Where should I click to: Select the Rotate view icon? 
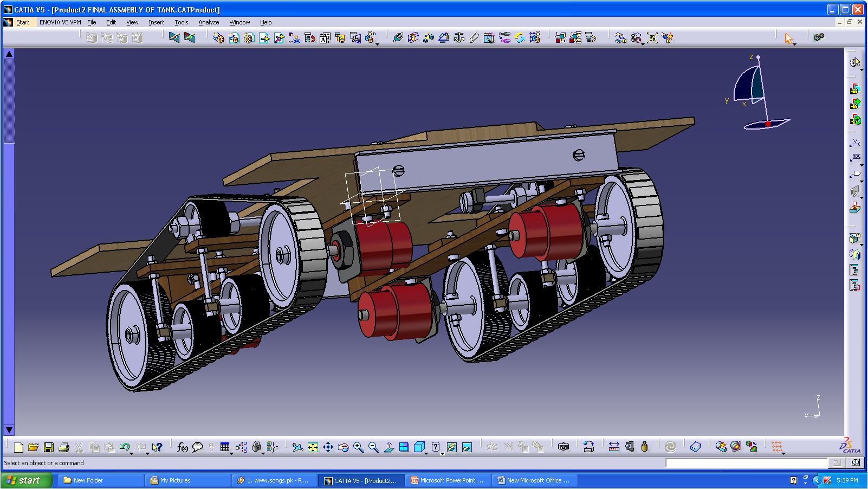coord(343,447)
